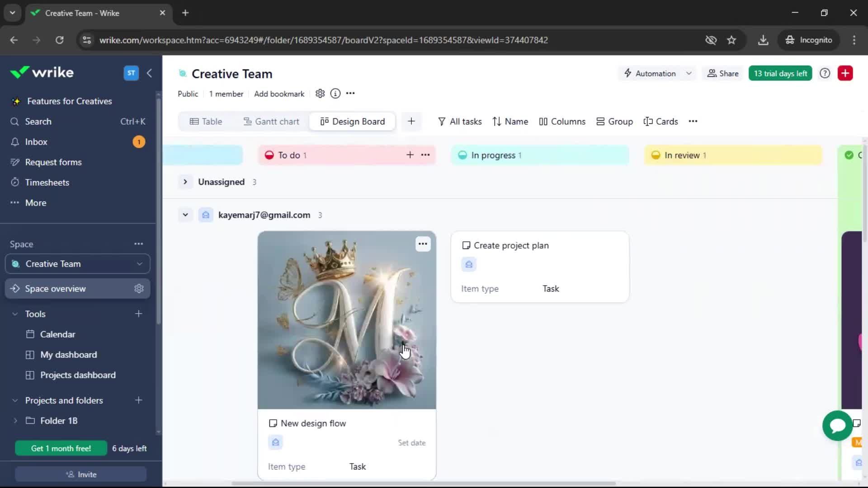Reload the browser page
This screenshot has width=868, height=488.
coord(59,40)
